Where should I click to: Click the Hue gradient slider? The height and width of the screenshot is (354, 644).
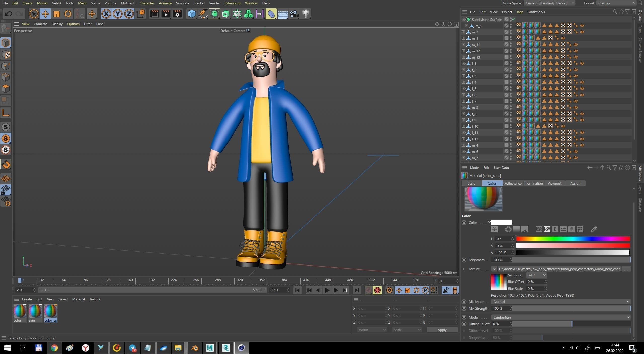573,239
